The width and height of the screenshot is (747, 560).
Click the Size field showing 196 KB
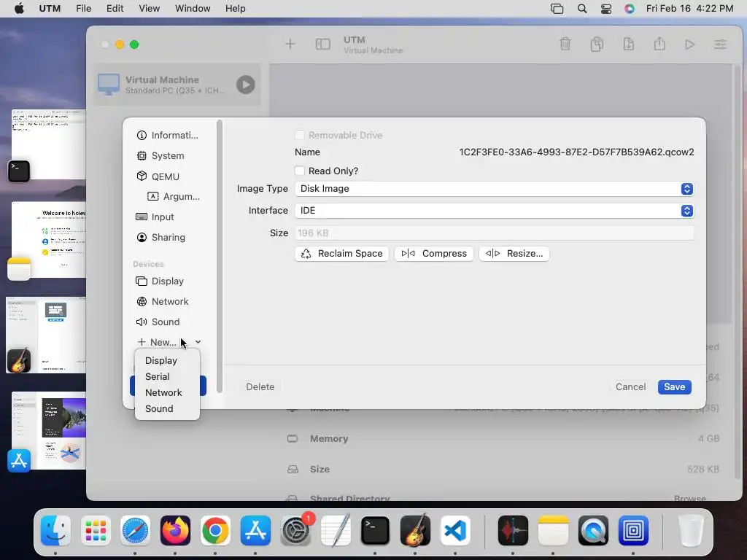[494, 233]
